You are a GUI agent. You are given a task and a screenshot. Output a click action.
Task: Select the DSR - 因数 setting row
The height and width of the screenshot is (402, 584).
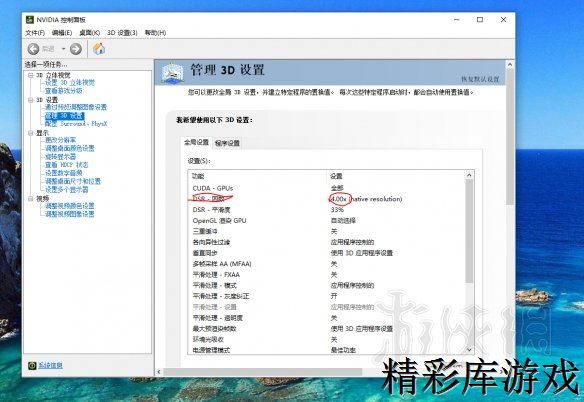pyautogui.click(x=327, y=199)
